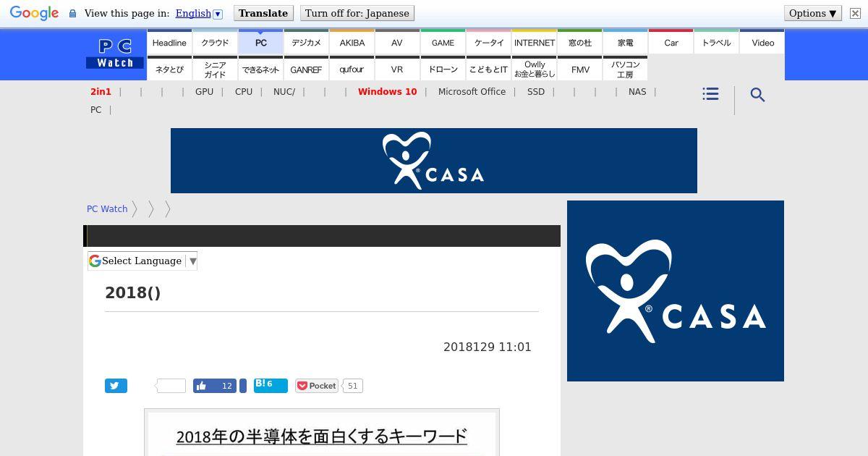
Task: Close the Google Translate bar
Action: pyautogui.click(x=855, y=13)
